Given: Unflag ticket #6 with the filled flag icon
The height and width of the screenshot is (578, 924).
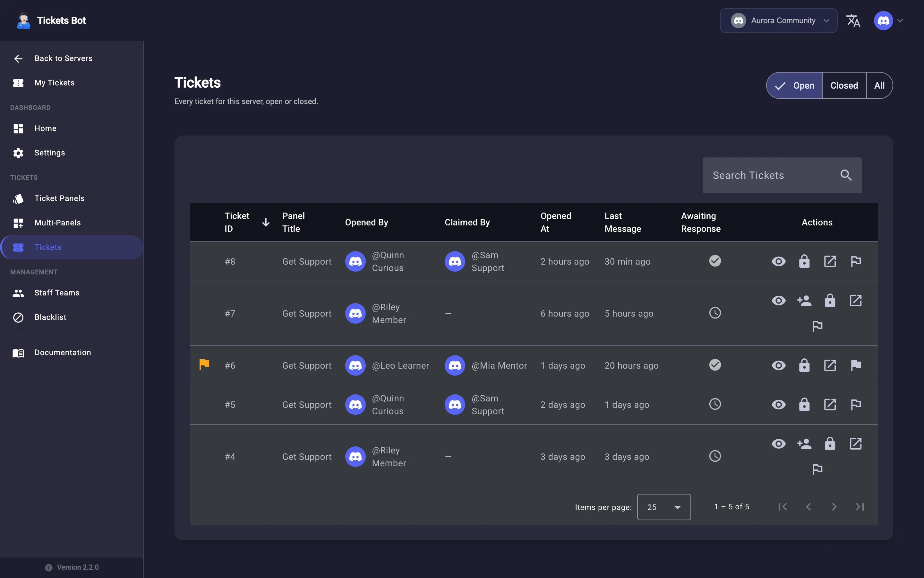Looking at the screenshot, I should pyautogui.click(x=856, y=365).
